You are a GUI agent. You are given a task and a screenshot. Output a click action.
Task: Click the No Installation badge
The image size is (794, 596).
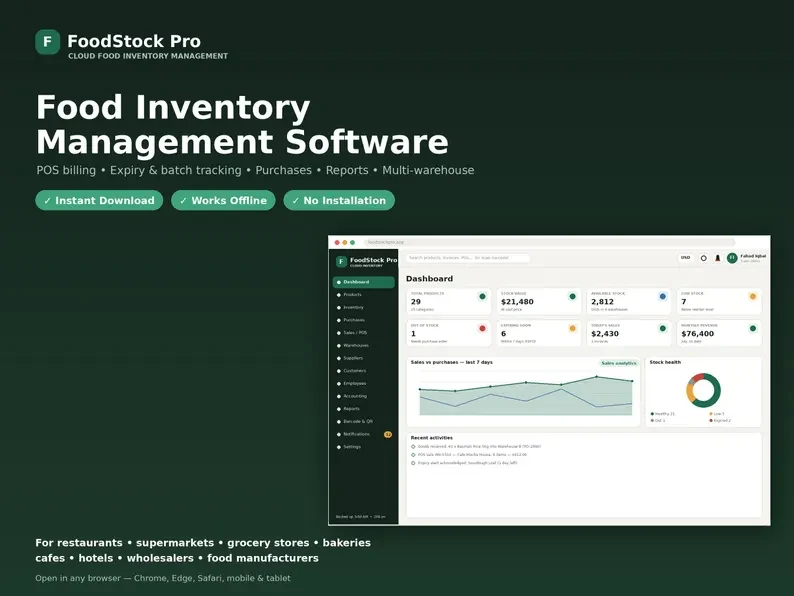pos(339,201)
